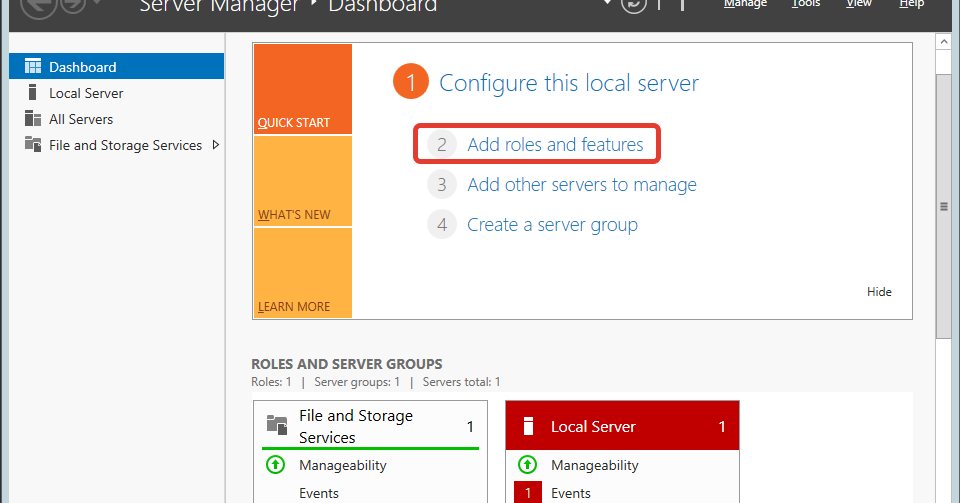Click the red Events badge on the Local Server tile
This screenshot has width=960, height=503.
[528, 493]
